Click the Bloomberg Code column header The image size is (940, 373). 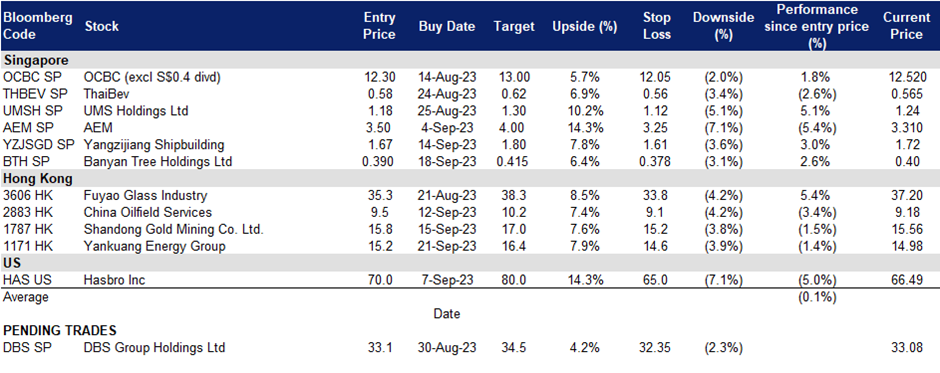pos(38,26)
